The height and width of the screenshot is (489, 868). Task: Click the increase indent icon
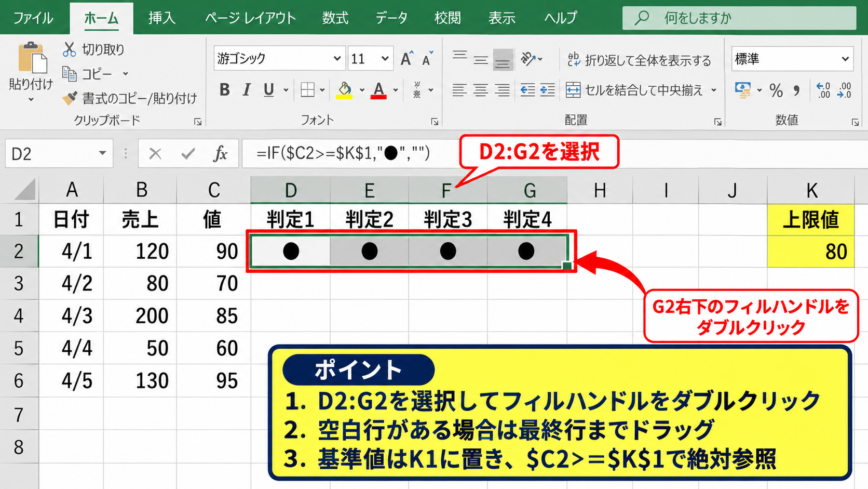pyautogui.click(x=548, y=90)
